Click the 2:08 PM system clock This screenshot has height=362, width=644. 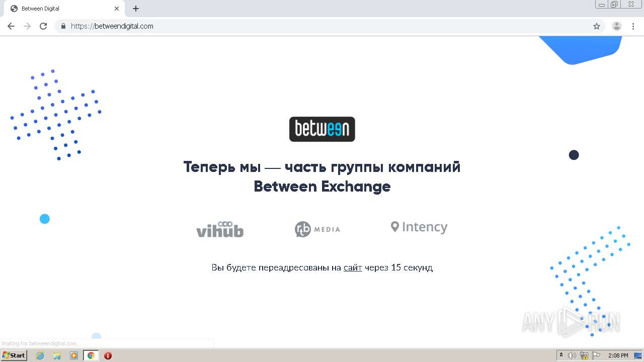point(618,355)
